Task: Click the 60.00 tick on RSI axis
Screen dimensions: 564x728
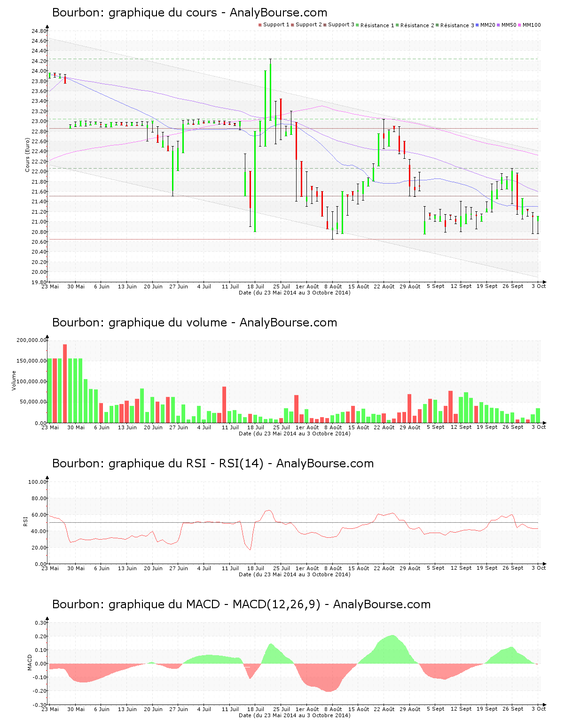Action: (x=39, y=515)
